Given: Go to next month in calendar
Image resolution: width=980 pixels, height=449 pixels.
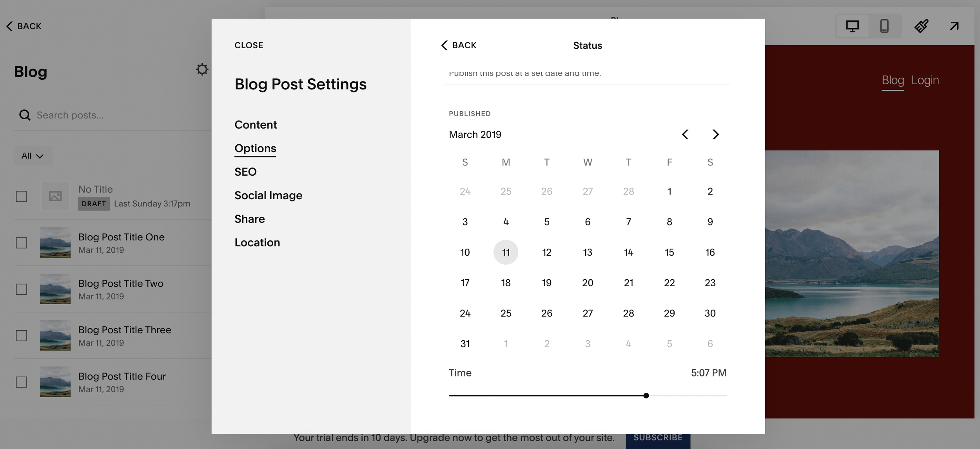Looking at the screenshot, I should [x=715, y=135].
